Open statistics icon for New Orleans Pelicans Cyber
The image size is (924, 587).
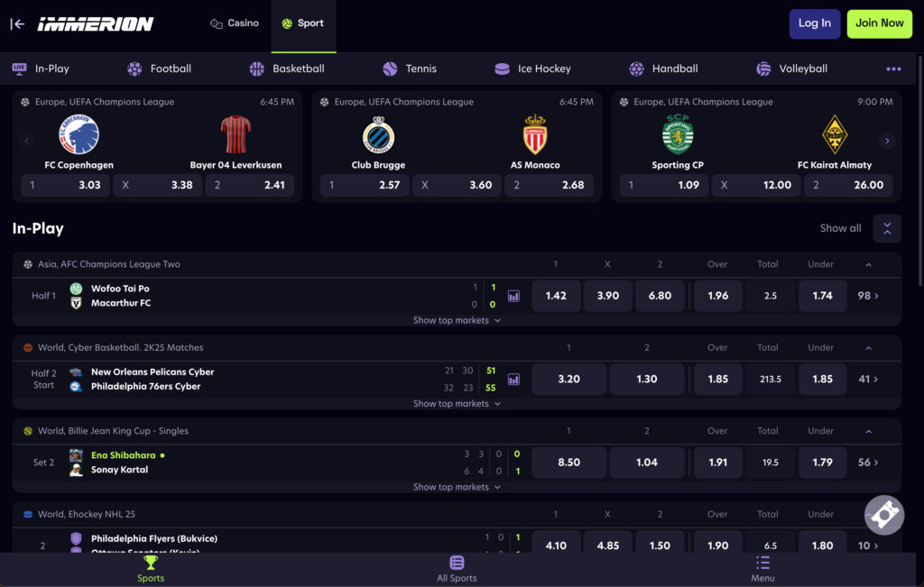[x=513, y=380]
